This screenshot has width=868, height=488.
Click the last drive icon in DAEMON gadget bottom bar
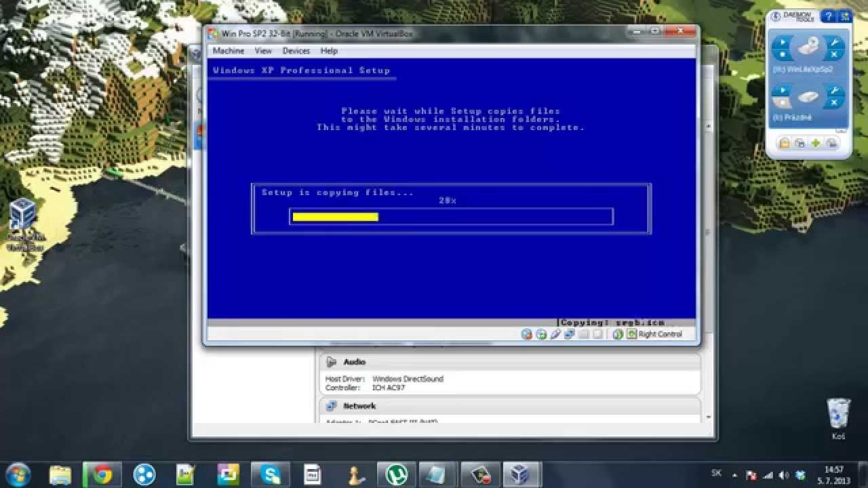click(x=831, y=143)
